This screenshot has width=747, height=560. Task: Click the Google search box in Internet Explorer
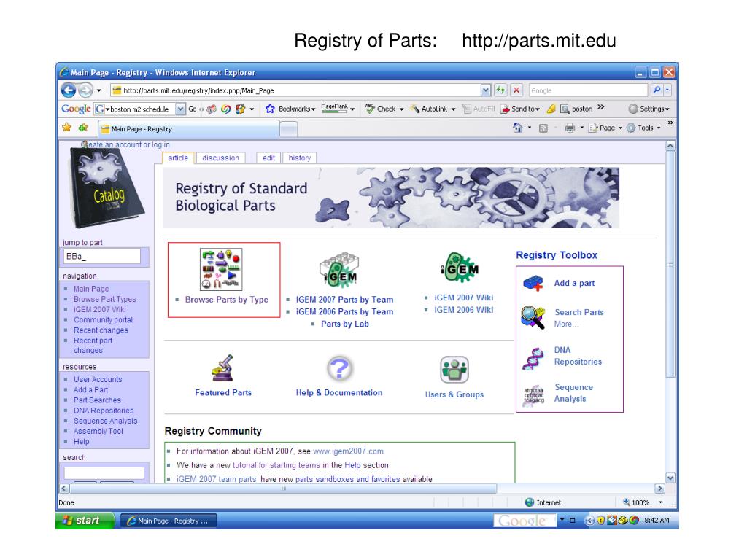pyautogui.click(x=589, y=90)
